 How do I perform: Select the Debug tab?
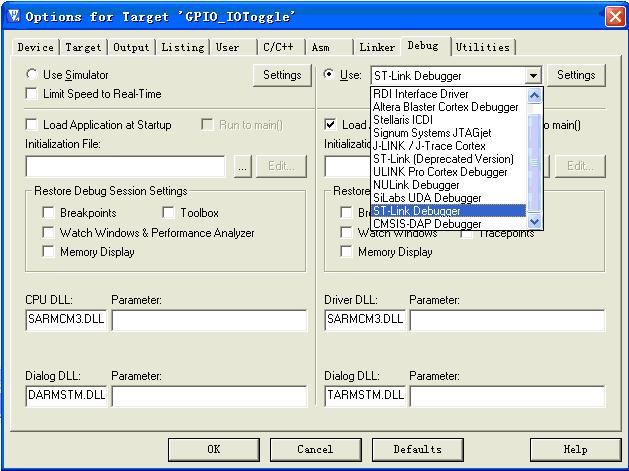426,46
